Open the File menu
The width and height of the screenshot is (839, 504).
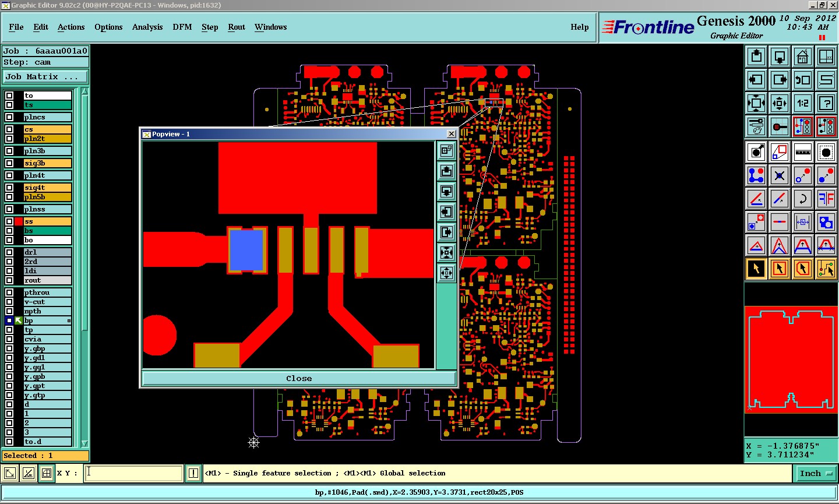click(16, 27)
